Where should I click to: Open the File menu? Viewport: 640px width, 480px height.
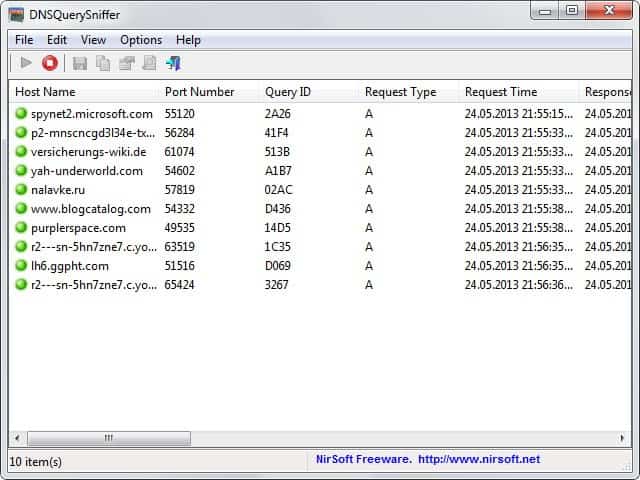point(24,40)
